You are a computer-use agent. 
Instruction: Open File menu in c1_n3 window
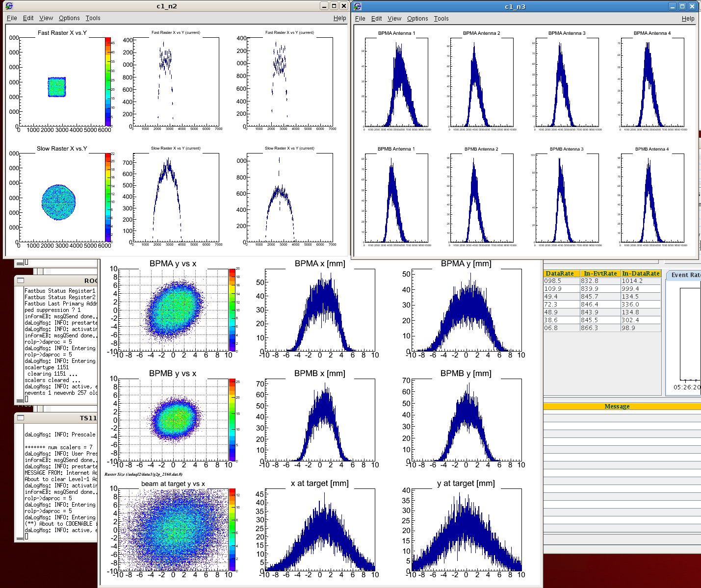(x=360, y=19)
